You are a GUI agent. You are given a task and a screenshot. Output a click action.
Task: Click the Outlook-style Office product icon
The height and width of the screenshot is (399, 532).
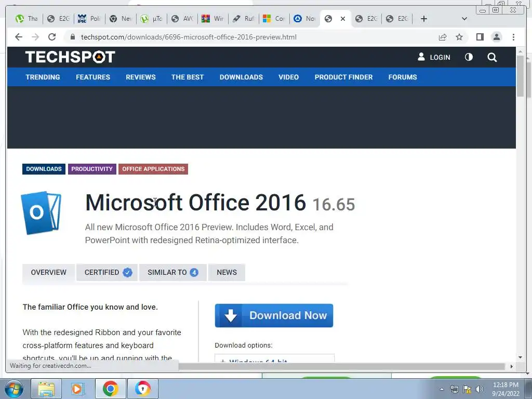(41, 212)
